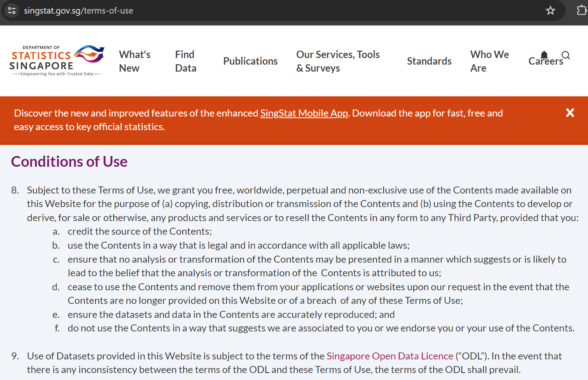Dismiss the orange SingStat Mobile App banner
Image resolution: width=588 pixels, height=380 pixels.
click(x=570, y=113)
